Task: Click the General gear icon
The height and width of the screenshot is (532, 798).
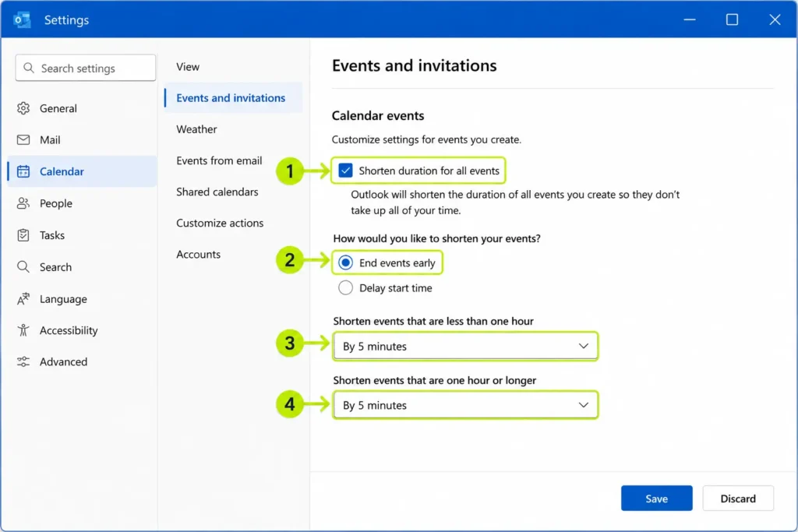Action: 23,108
